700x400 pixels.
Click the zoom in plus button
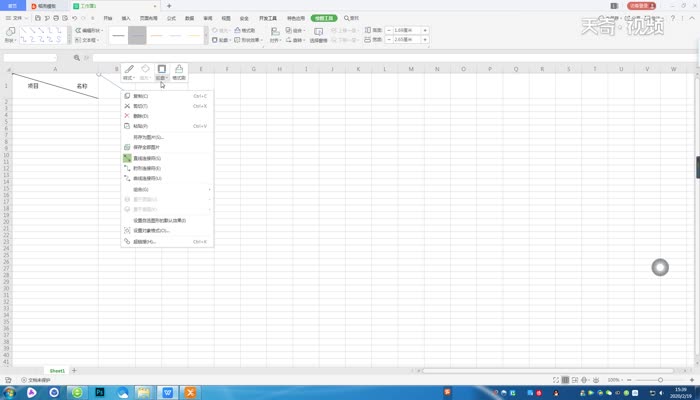692,380
